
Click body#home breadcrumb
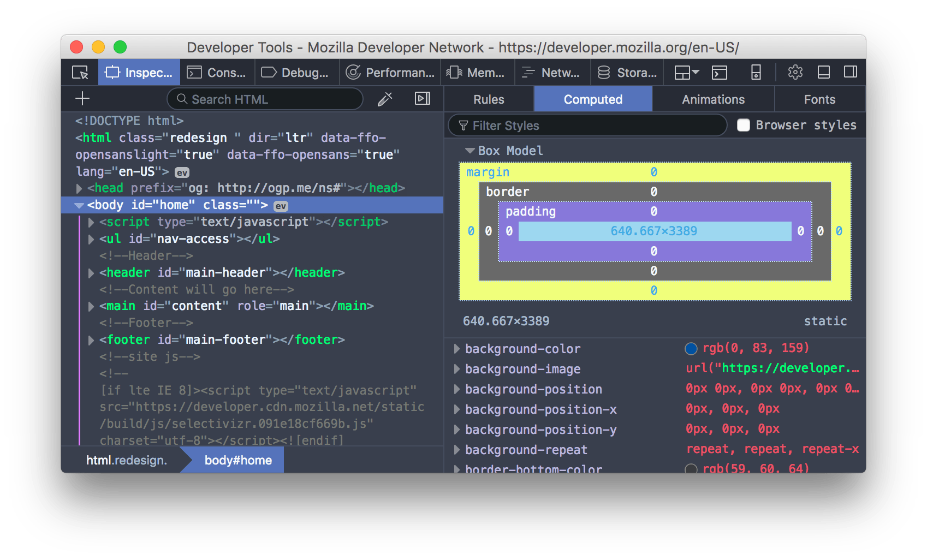(238, 460)
